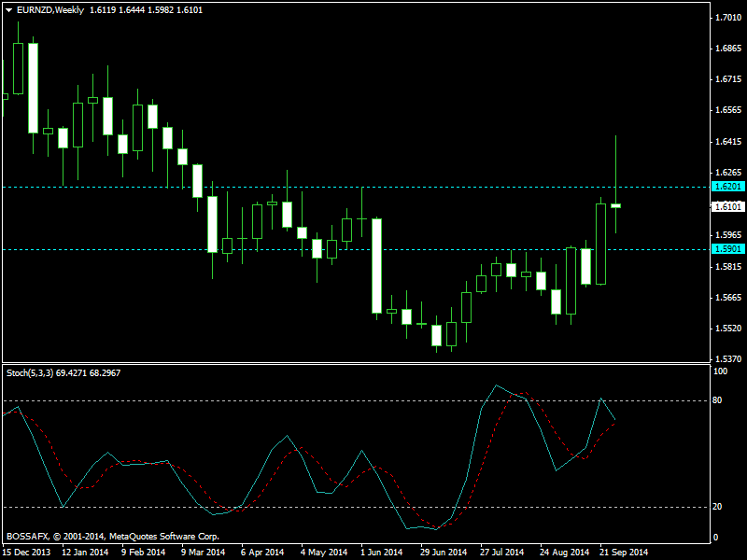Click the 1.5815 price scale value
747x560 pixels.
pos(728,267)
